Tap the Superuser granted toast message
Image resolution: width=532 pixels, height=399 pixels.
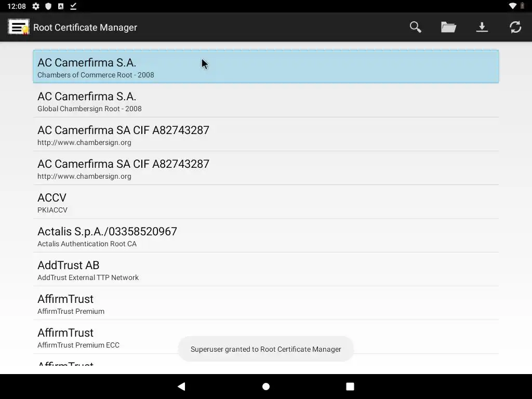pyautogui.click(x=265, y=349)
